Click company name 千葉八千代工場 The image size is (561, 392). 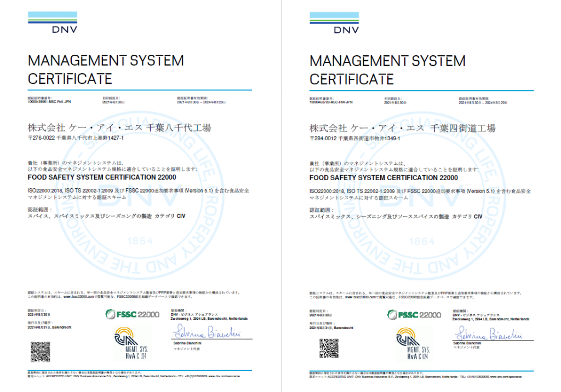point(179,128)
